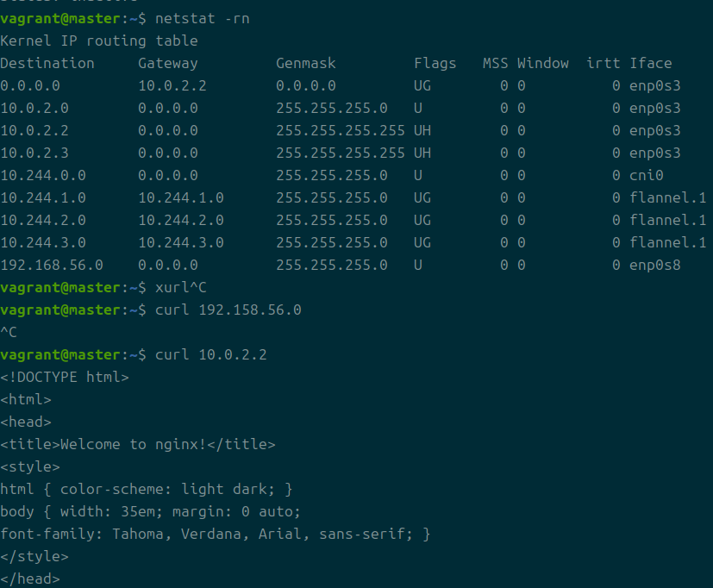
Task: Click the 'curl 10.0.2.2' command
Action: click(211, 354)
